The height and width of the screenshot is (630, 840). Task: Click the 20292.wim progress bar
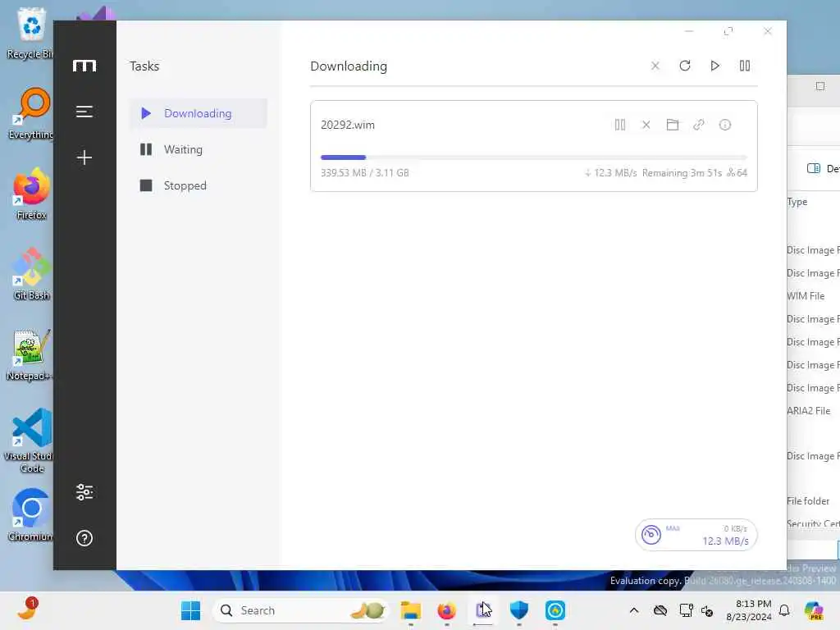(533, 157)
